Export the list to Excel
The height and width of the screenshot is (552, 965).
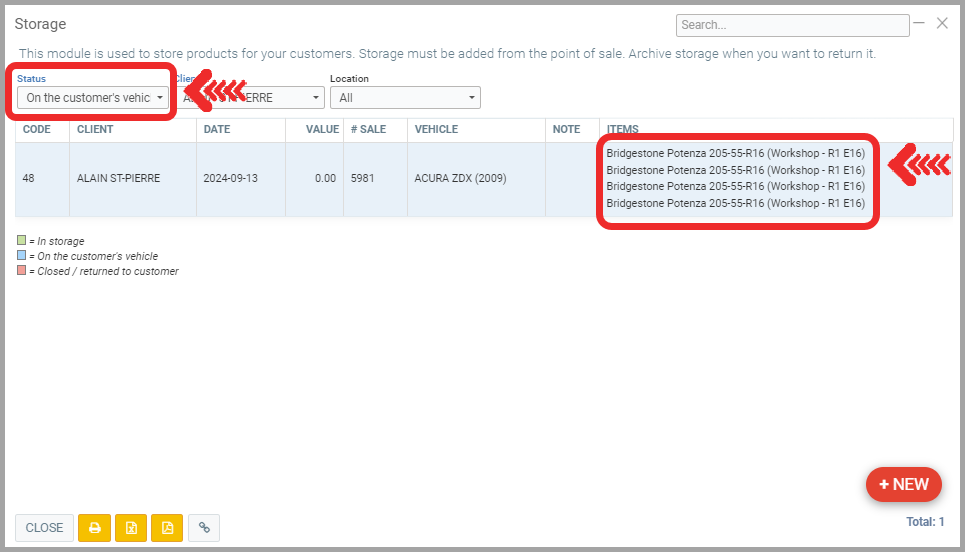pyautogui.click(x=131, y=528)
